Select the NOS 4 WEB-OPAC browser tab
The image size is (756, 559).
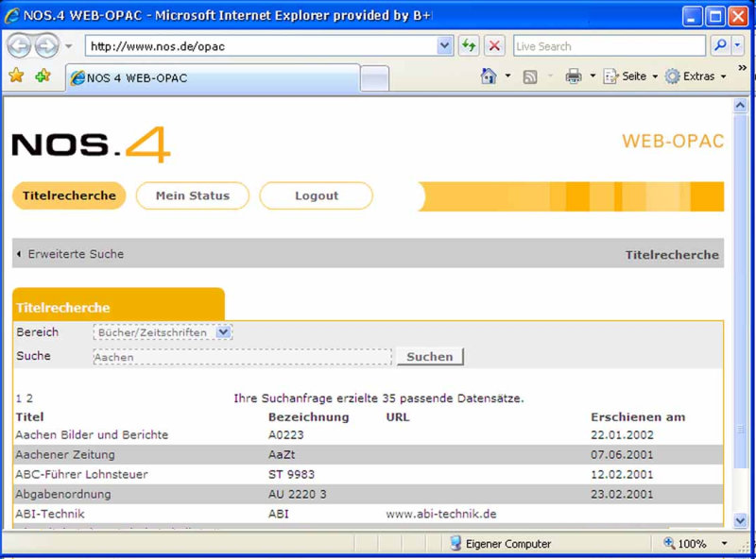213,77
